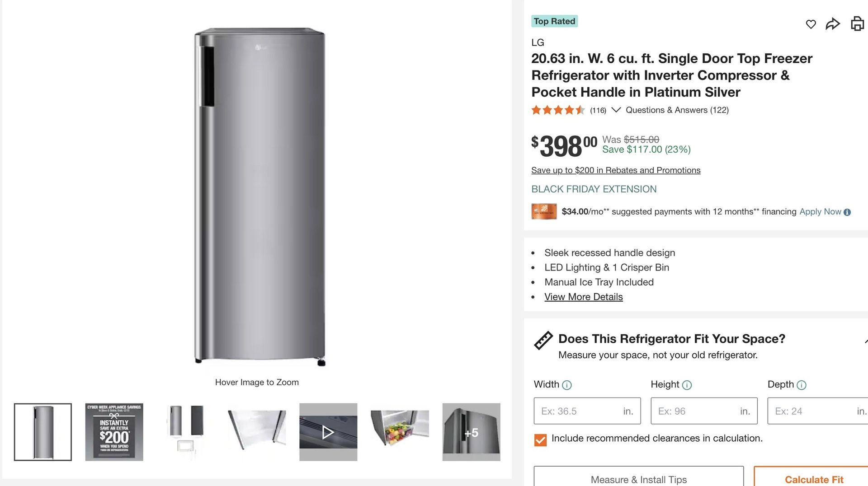Viewport: 868px width, 486px height.
Task: Share this product page
Action: tap(833, 24)
